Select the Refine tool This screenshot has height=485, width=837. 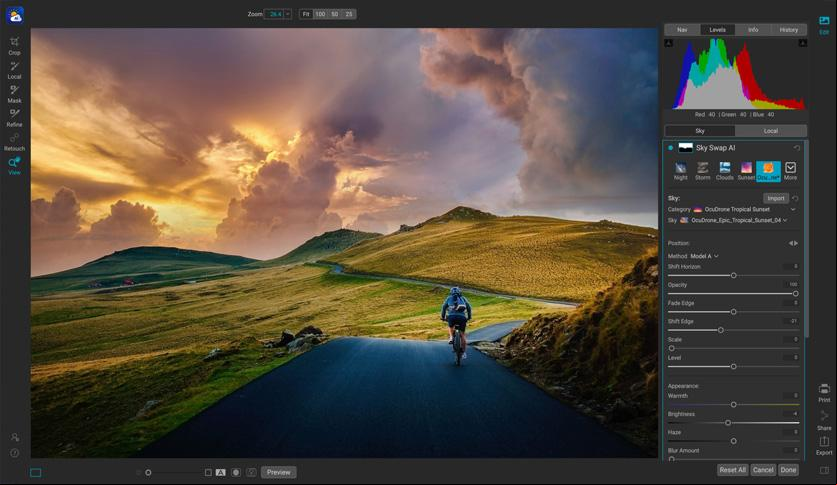(14, 117)
